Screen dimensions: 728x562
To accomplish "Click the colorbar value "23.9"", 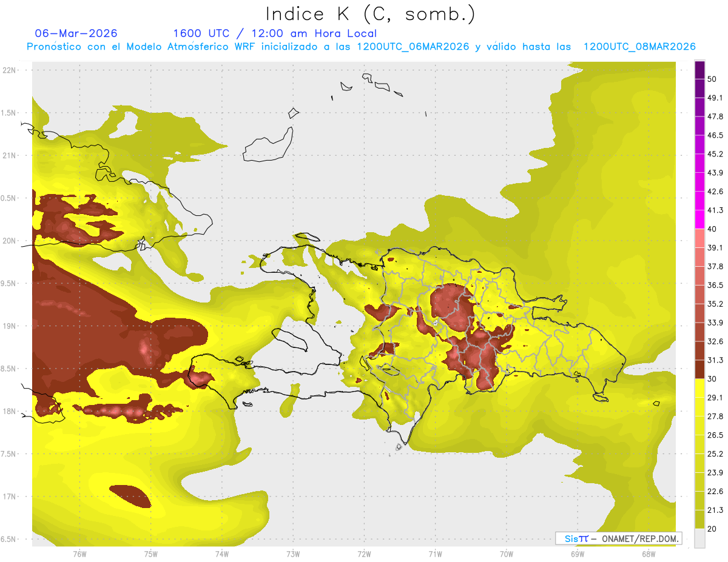I will (x=715, y=472).
